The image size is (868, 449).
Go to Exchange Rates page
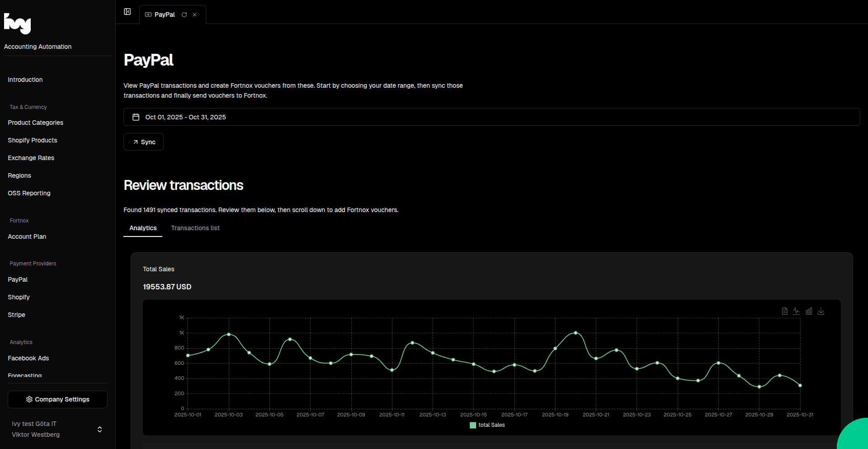tap(31, 158)
